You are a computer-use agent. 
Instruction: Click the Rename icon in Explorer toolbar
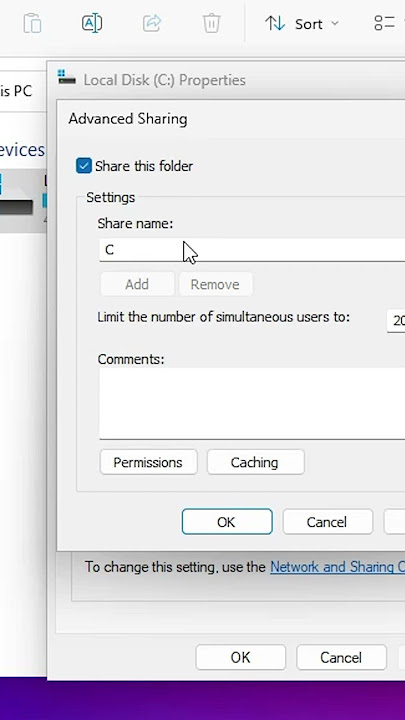pyautogui.click(x=92, y=23)
